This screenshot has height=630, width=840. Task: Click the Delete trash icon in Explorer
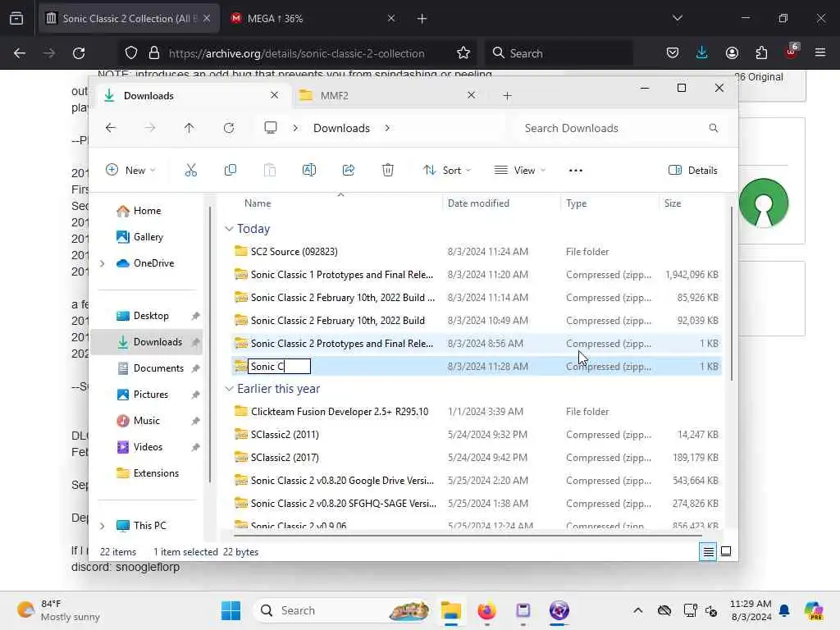pyautogui.click(x=388, y=171)
